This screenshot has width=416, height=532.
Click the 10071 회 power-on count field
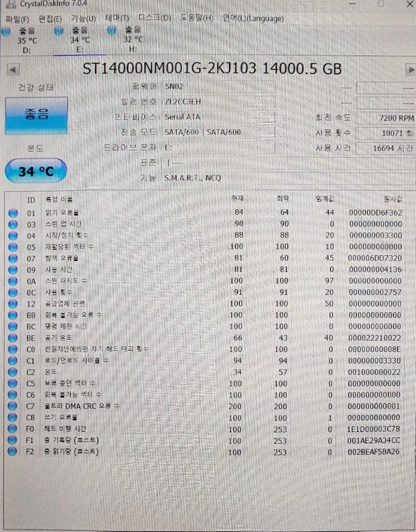point(386,133)
